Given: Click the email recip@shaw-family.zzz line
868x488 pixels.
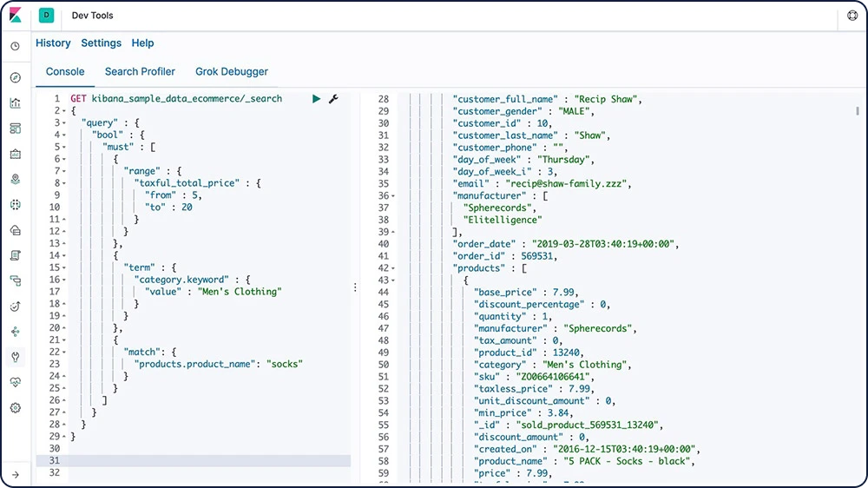Looking at the screenshot, I should (542, 183).
